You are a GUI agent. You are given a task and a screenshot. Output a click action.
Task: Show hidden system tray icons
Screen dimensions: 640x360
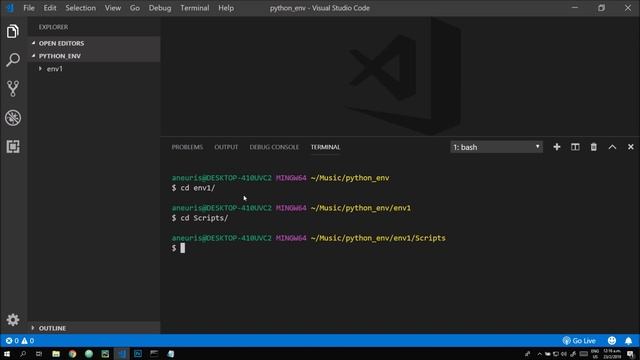tap(540, 354)
